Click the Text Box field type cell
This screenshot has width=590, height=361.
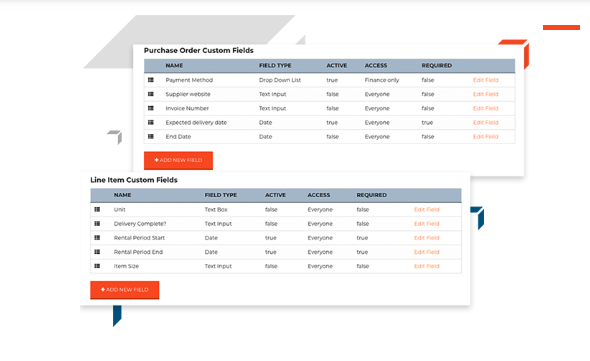point(216,209)
